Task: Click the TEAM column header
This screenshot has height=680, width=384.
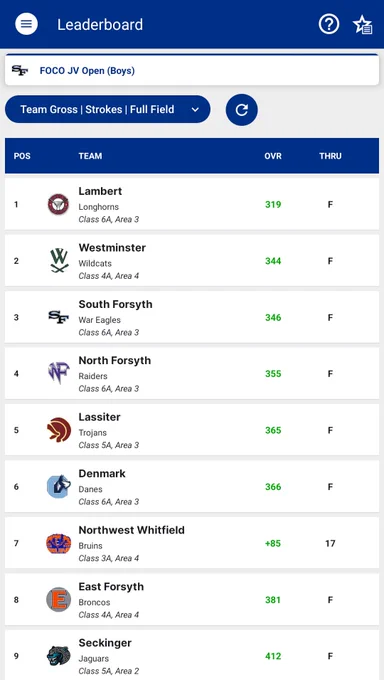Action: point(90,156)
